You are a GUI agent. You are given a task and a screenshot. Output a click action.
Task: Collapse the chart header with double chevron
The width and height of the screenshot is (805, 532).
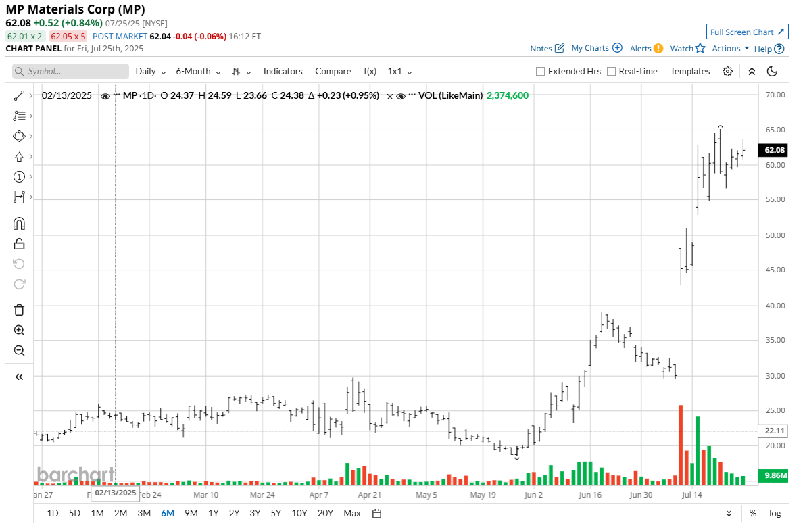pos(752,72)
